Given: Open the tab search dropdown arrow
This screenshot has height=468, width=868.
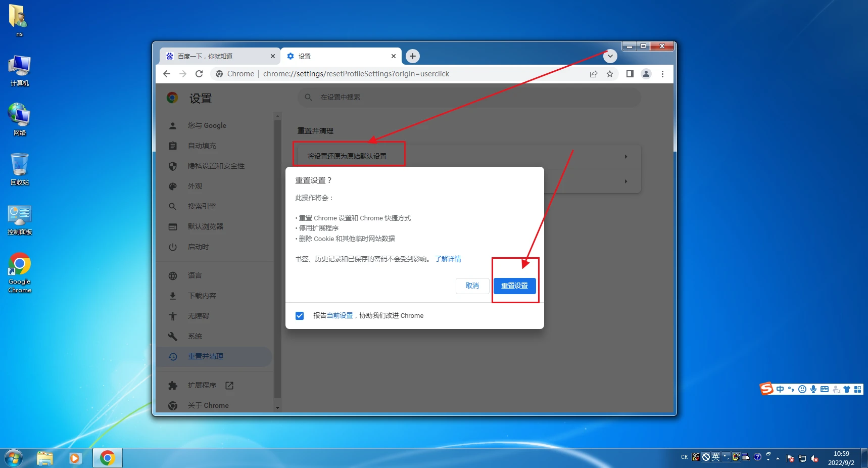Looking at the screenshot, I should tap(610, 56).
